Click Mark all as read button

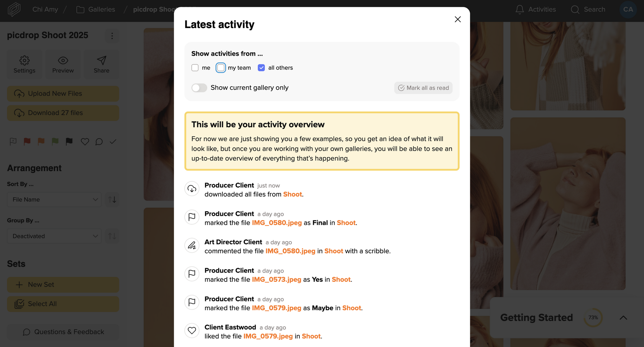click(x=424, y=88)
